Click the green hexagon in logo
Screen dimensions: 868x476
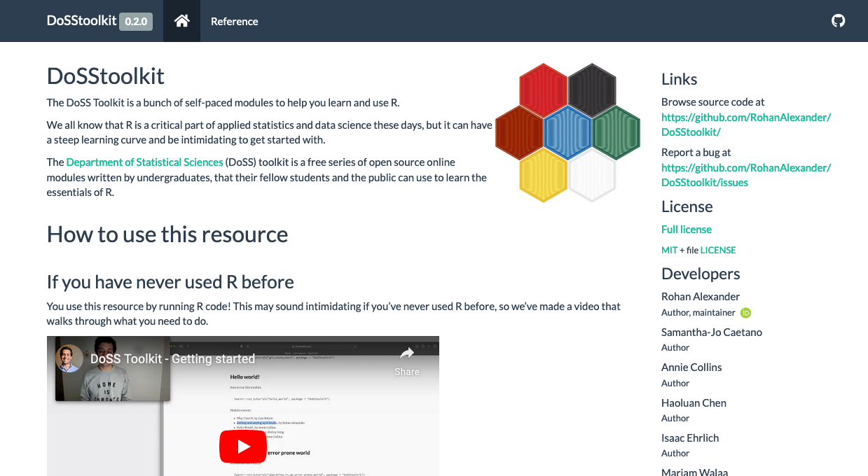point(616,133)
